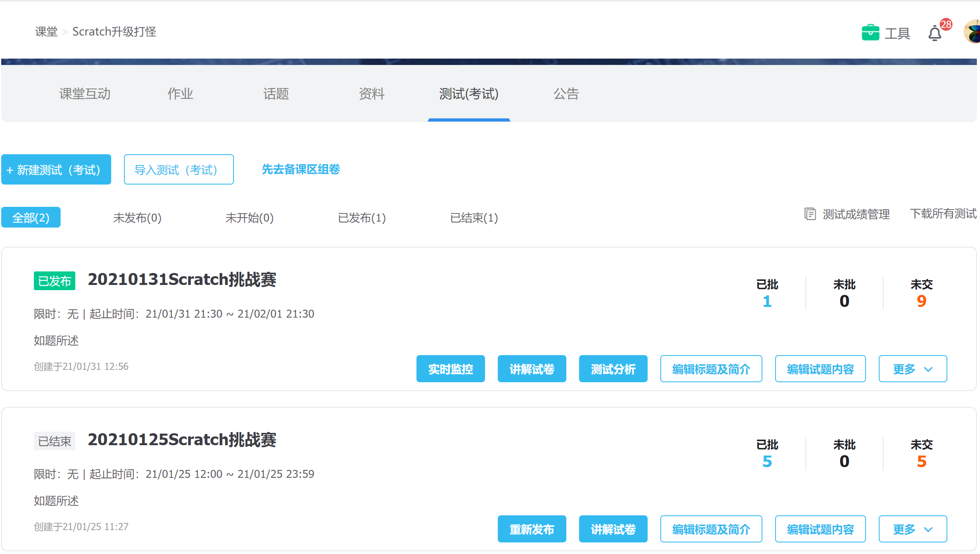Open 先去备课区组卷 link

pyautogui.click(x=301, y=169)
